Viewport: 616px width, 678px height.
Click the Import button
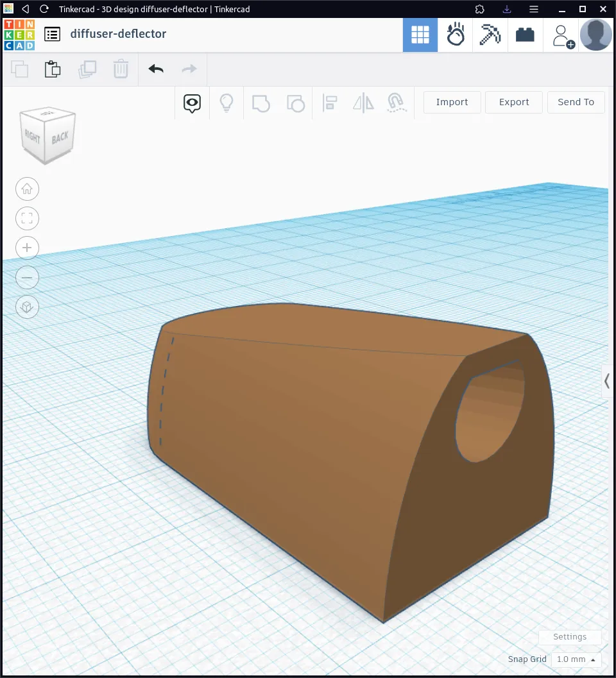pyautogui.click(x=452, y=102)
